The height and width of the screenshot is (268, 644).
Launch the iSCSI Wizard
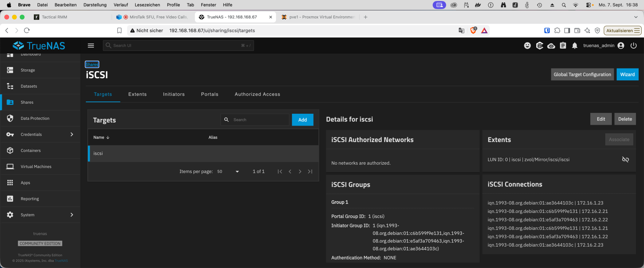click(x=628, y=74)
